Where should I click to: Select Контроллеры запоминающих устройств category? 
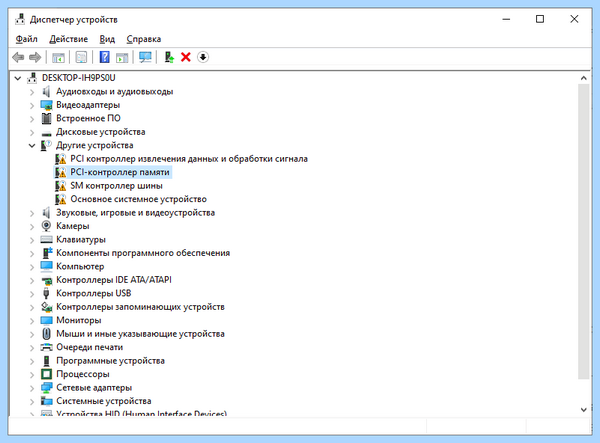click(140, 307)
